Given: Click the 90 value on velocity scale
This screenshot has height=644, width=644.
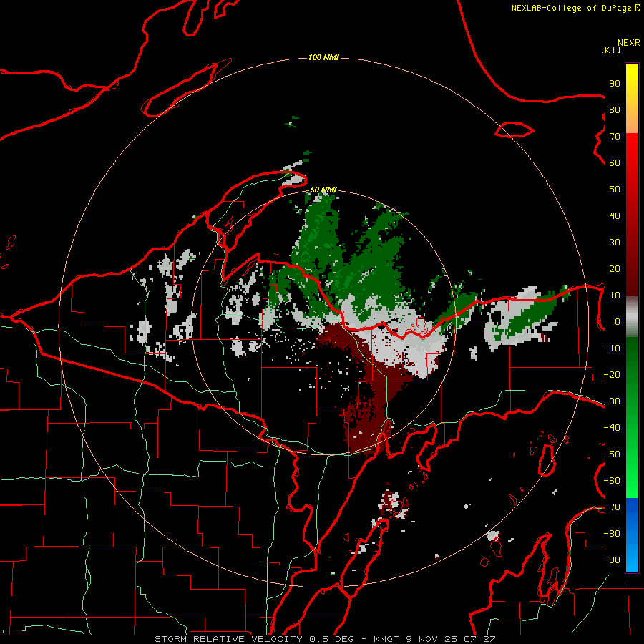Looking at the screenshot, I should click(615, 84).
